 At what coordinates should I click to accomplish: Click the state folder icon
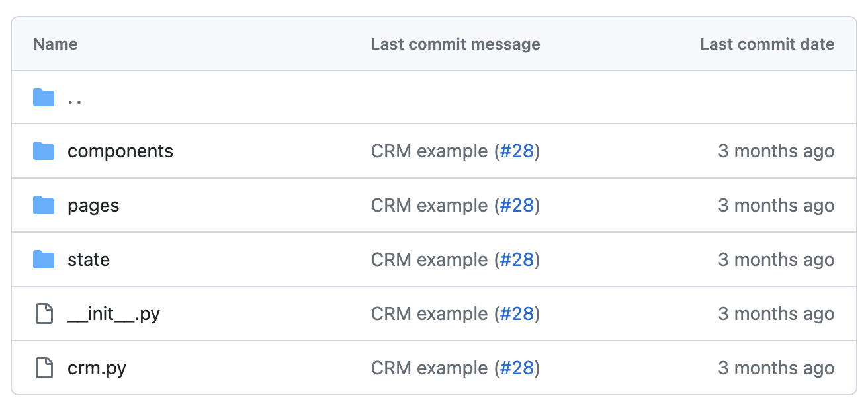pos(44,260)
